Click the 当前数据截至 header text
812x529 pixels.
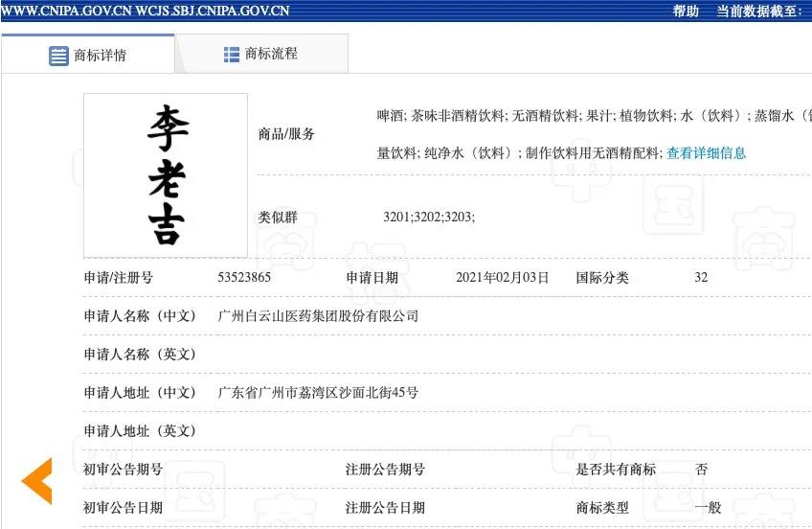click(759, 11)
